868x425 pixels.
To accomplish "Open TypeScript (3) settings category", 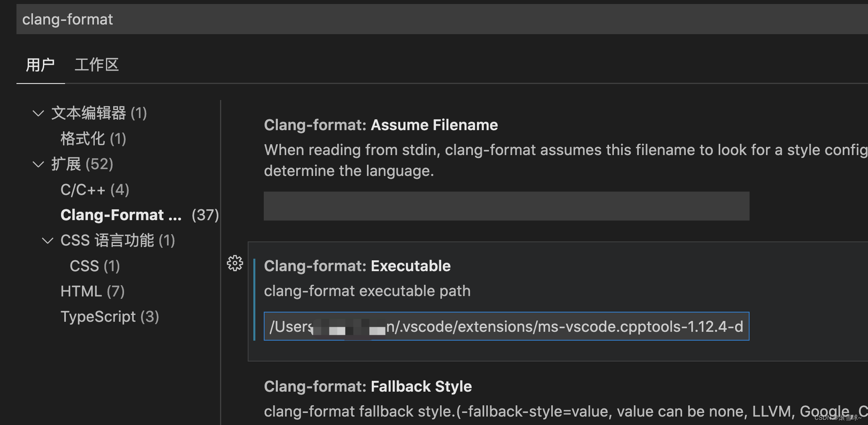I will (x=110, y=317).
